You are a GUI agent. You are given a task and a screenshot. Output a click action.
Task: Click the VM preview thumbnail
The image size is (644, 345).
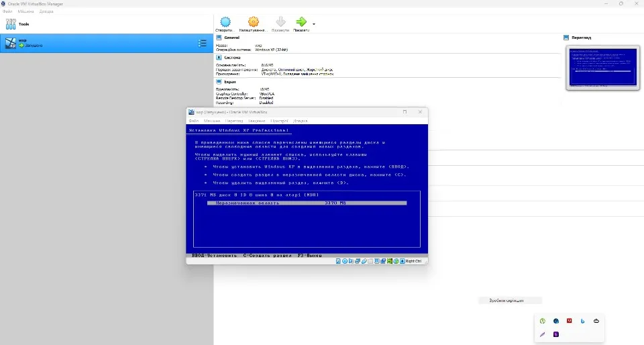603,67
